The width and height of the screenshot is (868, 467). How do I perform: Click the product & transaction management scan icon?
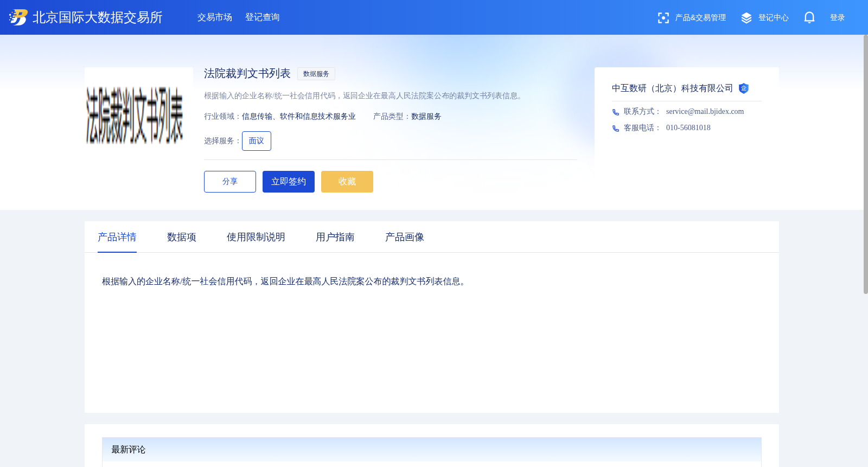click(x=663, y=18)
